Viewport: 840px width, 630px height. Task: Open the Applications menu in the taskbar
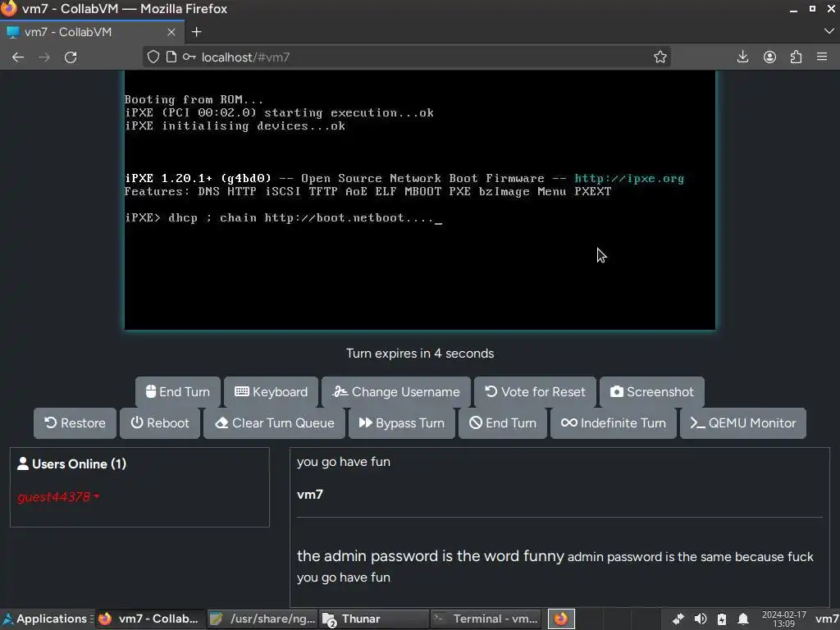47,619
